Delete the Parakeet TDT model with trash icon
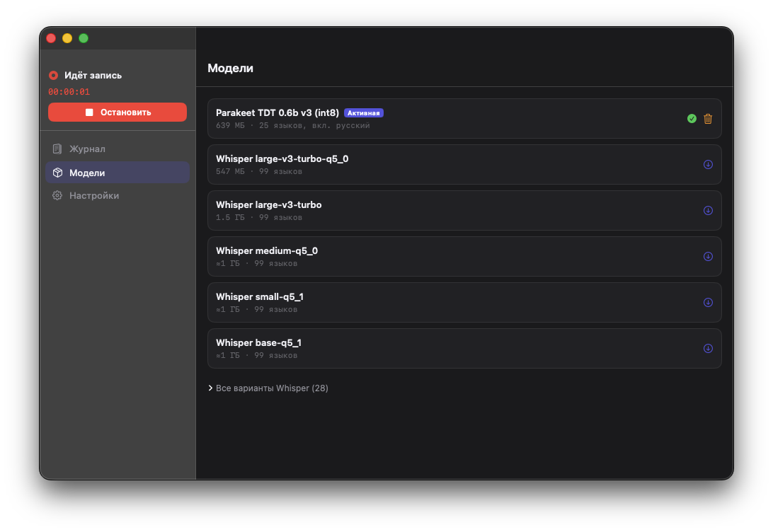 click(x=708, y=119)
